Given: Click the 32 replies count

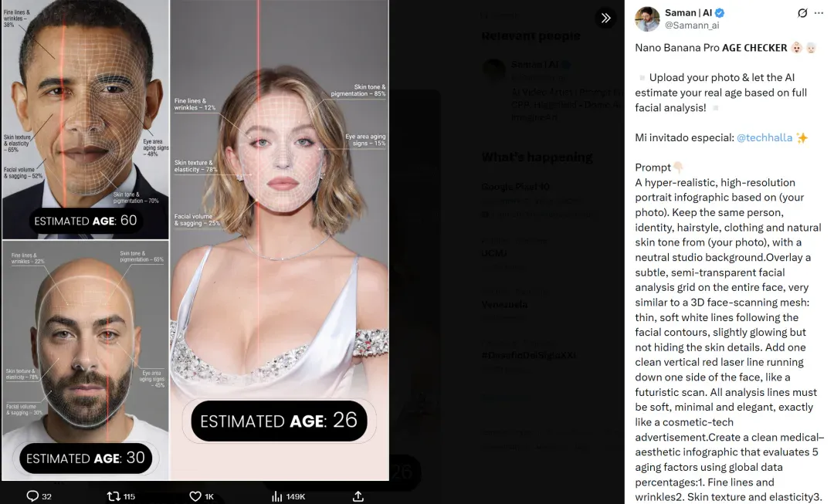Looking at the screenshot, I should click(x=47, y=496).
